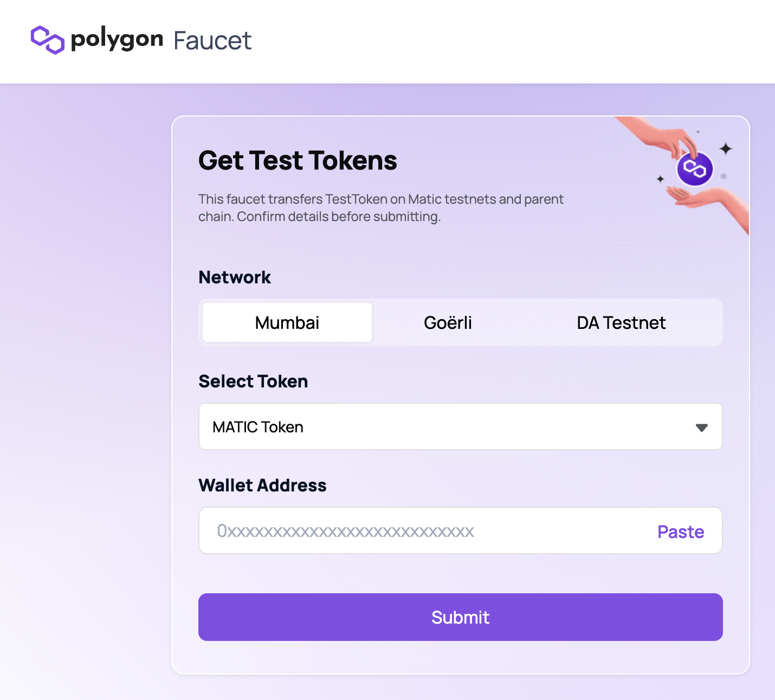This screenshot has height=700, width=775.
Task: Click the Wallet Address label
Action: [262, 485]
